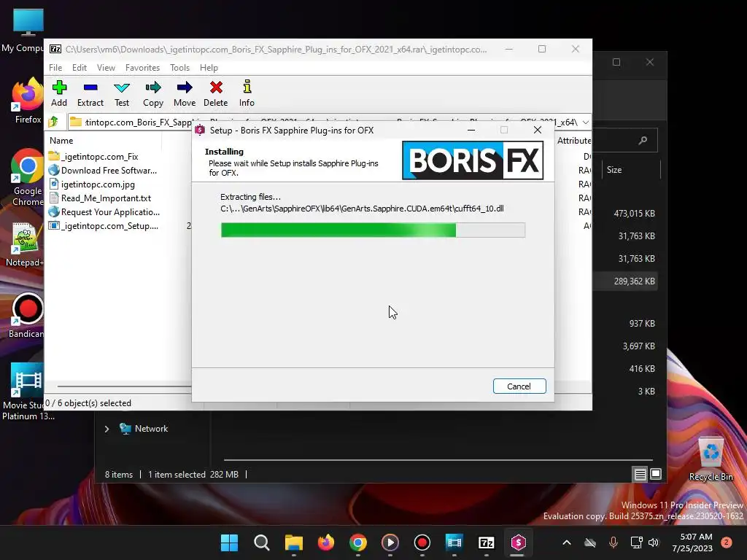This screenshot has width=747, height=560.
Task: Click the Boris FX setup taskbar icon
Action: click(519, 542)
